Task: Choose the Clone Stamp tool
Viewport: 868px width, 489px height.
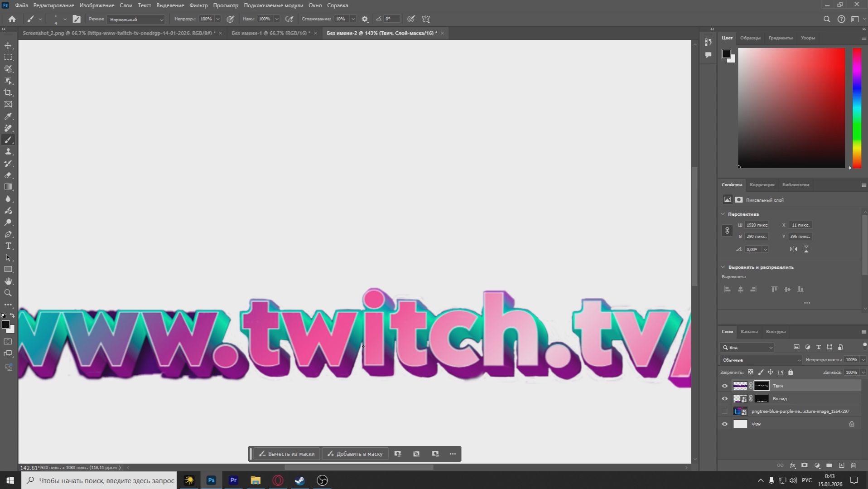Action: click(x=8, y=151)
